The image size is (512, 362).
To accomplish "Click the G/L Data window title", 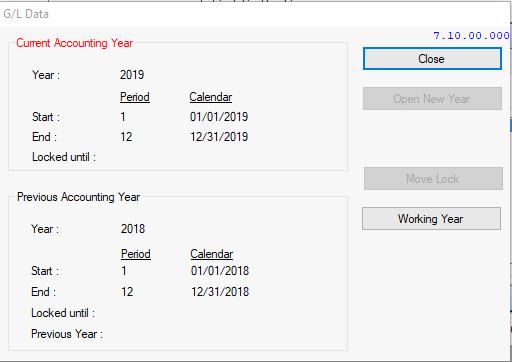I will 26,14.
